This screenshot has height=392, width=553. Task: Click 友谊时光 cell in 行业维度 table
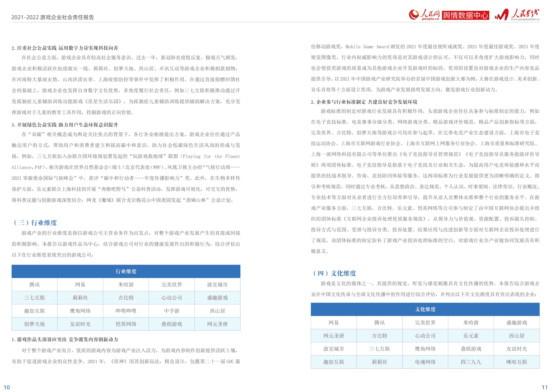coord(80,324)
